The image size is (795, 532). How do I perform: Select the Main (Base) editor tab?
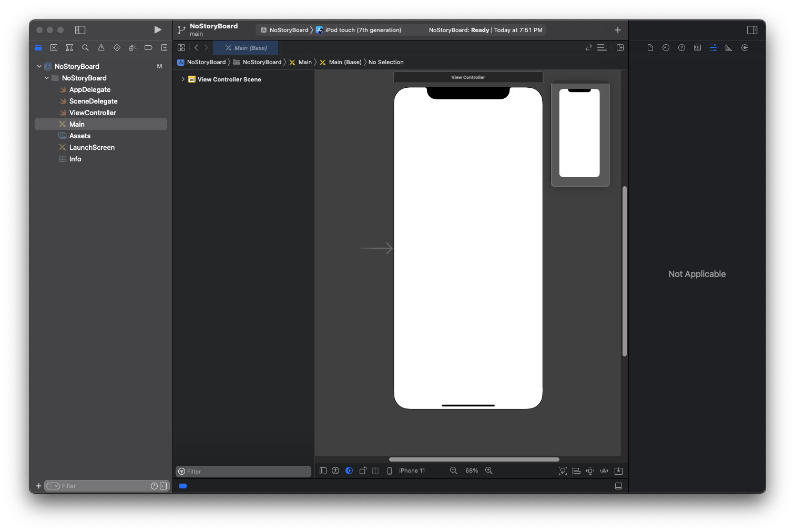tap(246, 48)
